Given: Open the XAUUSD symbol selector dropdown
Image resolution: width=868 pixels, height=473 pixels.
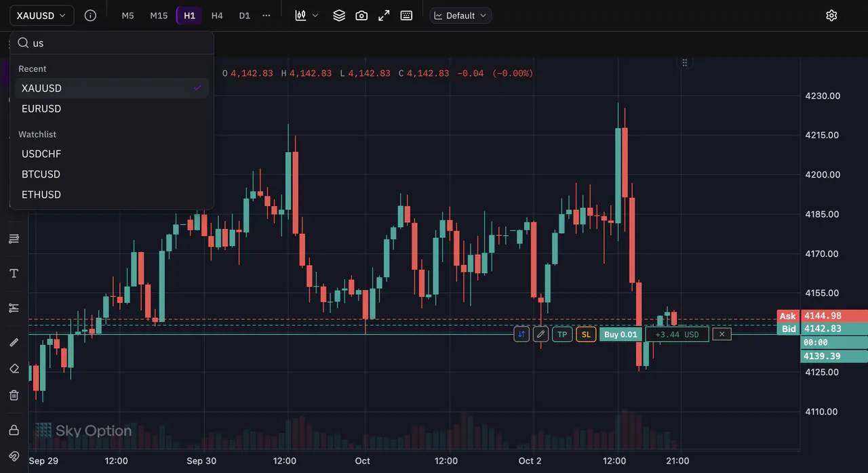Looking at the screenshot, I should (x=42, y=16).
